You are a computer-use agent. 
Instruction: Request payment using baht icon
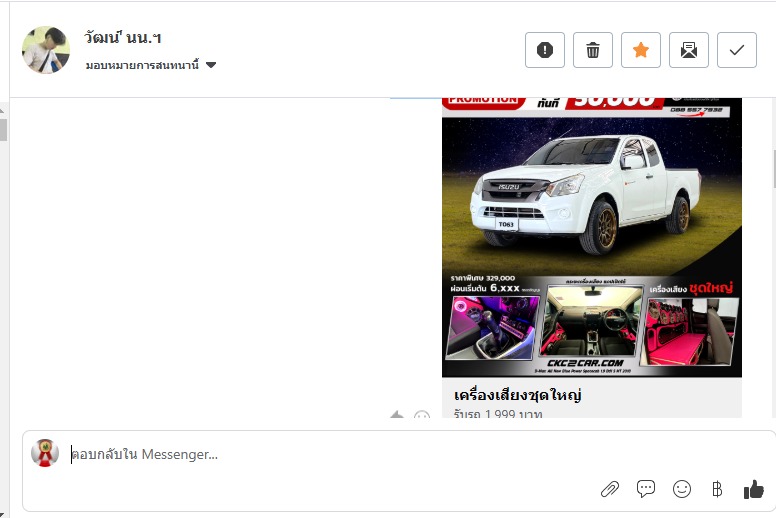click(717, 489)
